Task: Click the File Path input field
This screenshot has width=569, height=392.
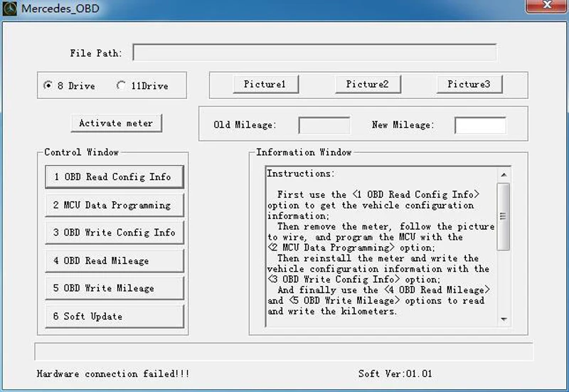Action: (x=314, y=53)
